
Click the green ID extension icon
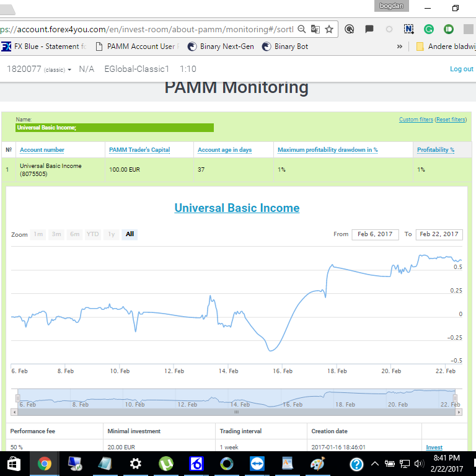point(448,29)
